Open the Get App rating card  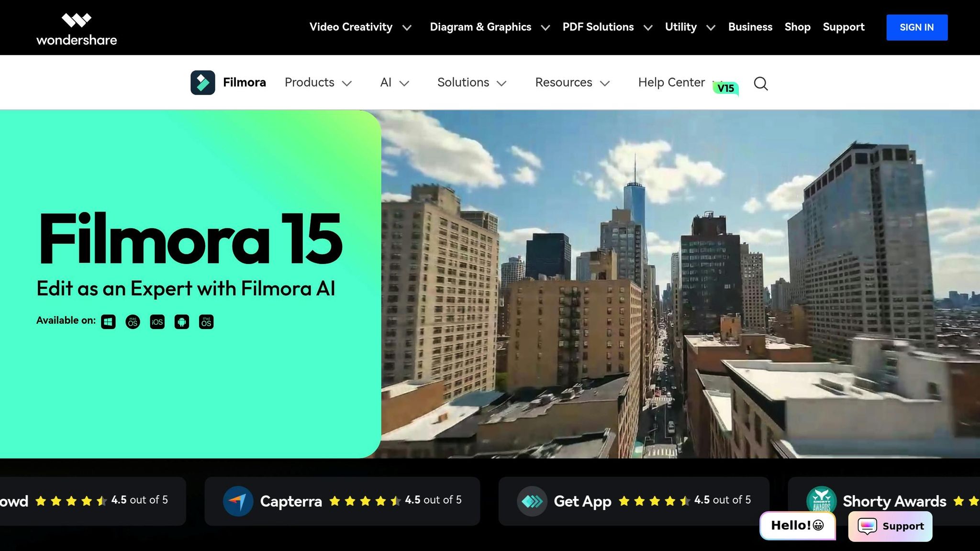[634, 501]
